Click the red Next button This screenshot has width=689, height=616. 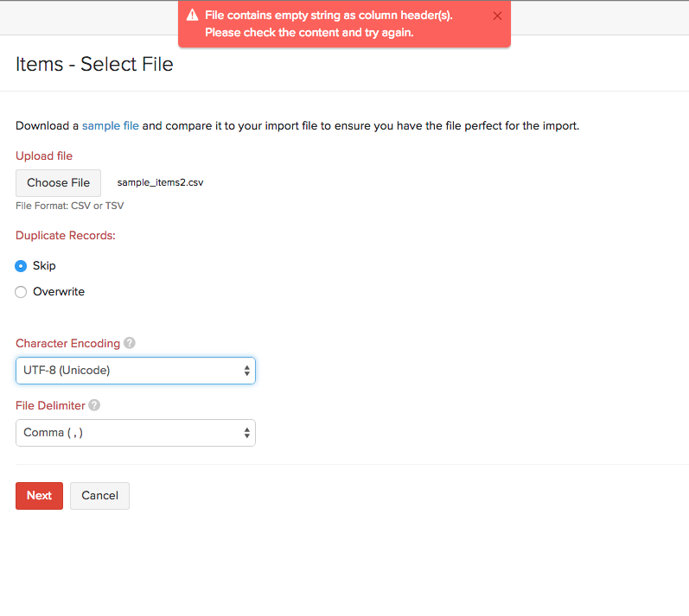click(x=39, y=496)
